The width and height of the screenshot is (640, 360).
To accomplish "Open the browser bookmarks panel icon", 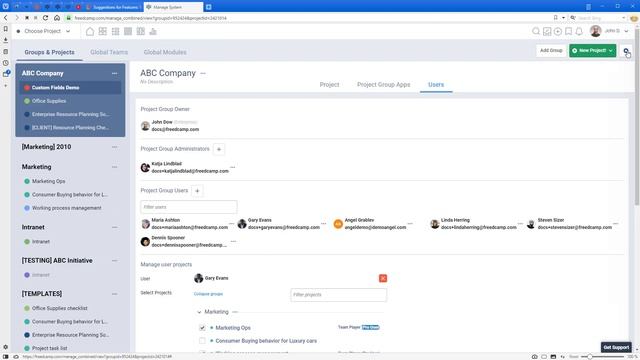I will point(6,29).
